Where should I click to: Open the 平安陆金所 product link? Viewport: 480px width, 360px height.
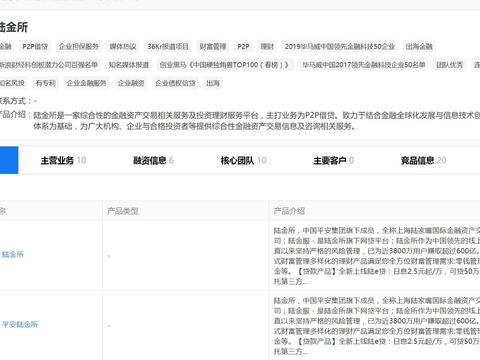click(19, 324)
